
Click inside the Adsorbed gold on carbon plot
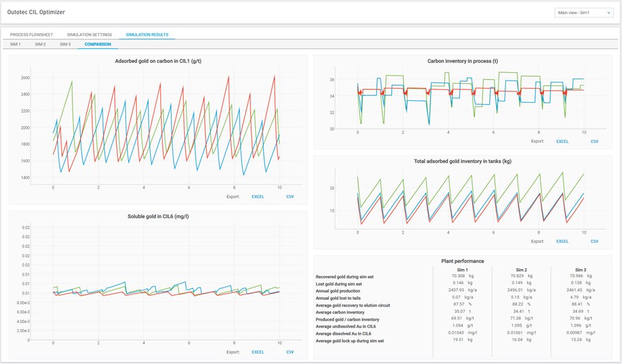tap(165, 127)
